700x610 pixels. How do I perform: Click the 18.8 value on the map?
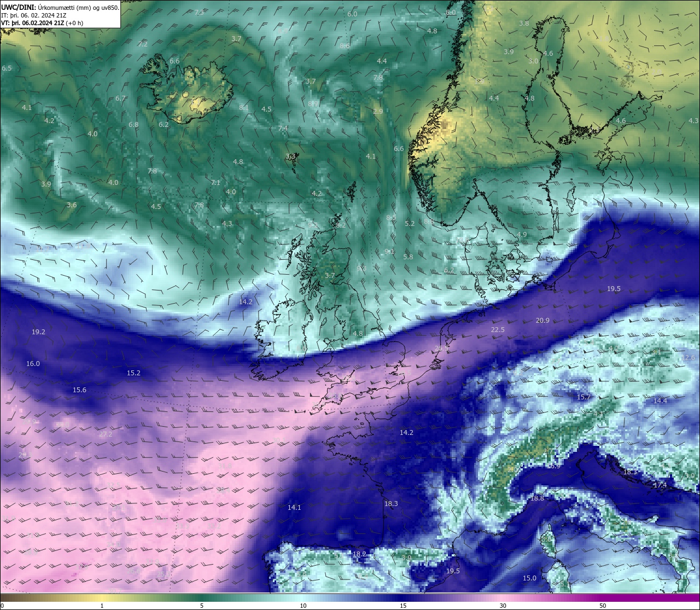click(x=537, y=498)
